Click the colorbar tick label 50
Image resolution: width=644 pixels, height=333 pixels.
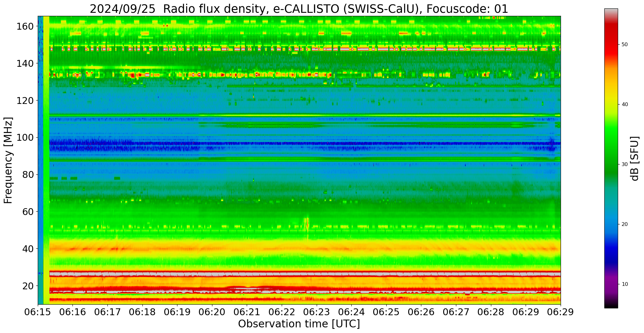click(x=625, y=45)
